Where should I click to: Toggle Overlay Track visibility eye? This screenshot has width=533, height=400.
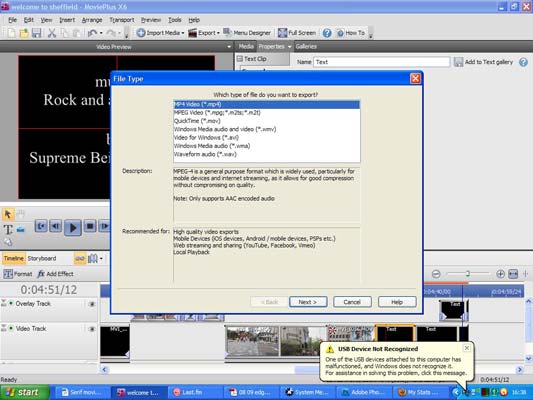coord(91,304)
